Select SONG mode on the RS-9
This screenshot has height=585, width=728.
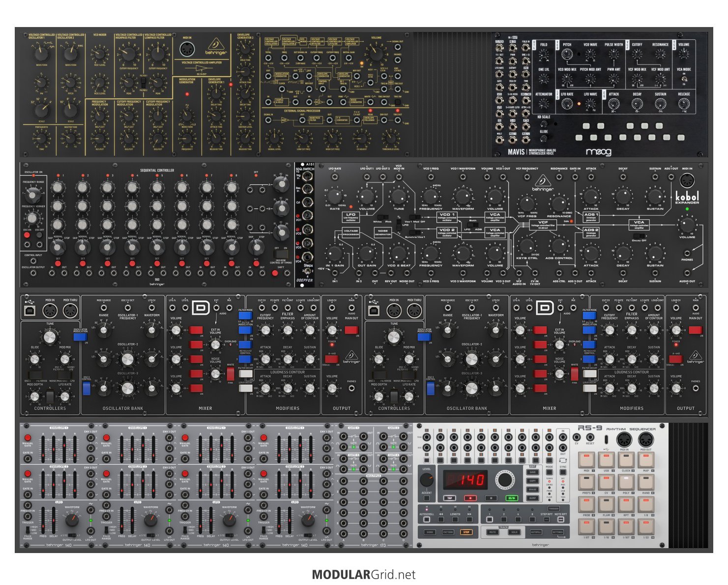430,532
